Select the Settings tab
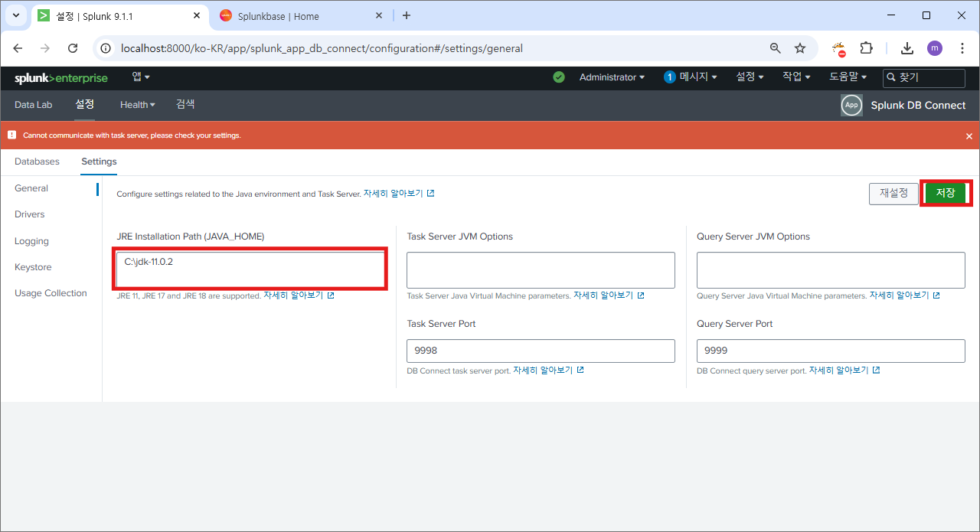This screenshot has width=980, height=532. [99, 162]
